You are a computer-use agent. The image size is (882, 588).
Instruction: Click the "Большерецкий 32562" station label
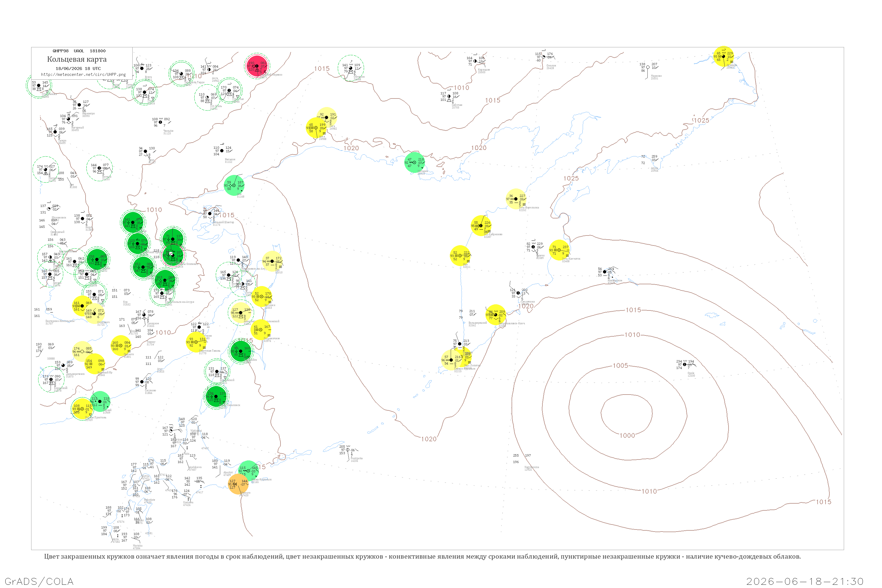coord(477,324)
